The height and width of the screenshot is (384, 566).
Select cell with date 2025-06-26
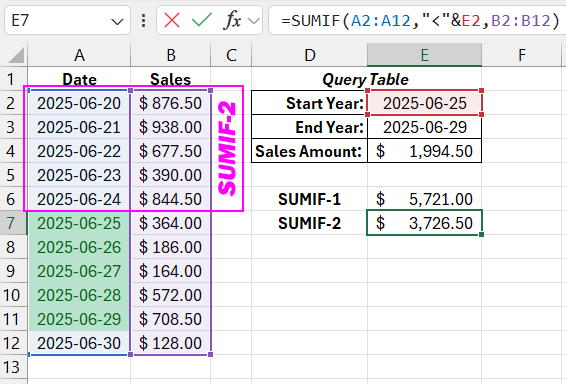point(79,247)
